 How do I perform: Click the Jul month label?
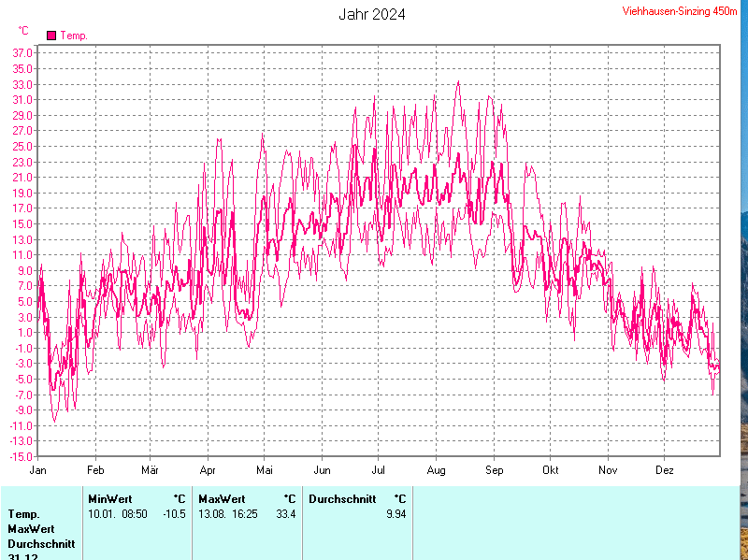[x=379, y=469]
